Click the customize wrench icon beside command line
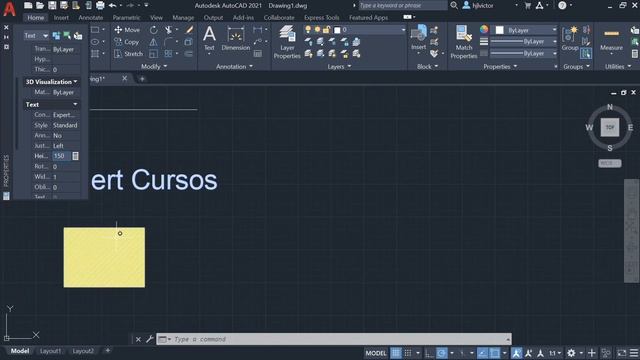The height and width of the screenshot is (360, 640). click(149, 339)
